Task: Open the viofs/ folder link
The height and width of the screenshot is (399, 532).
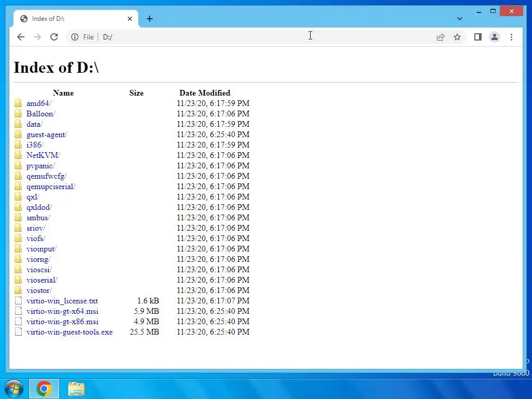Action: 36,238
